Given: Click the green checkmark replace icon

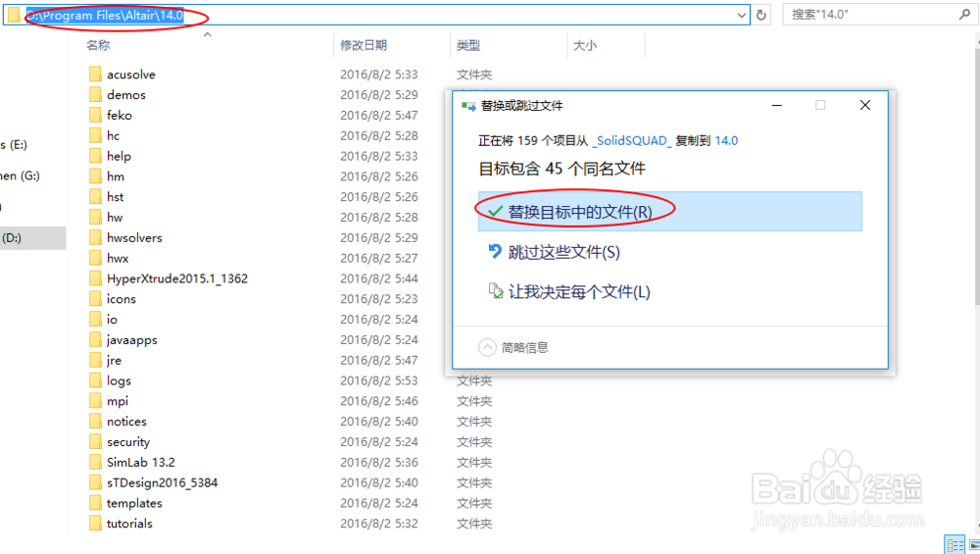Looking at the screenshot, I should (495, 212).
